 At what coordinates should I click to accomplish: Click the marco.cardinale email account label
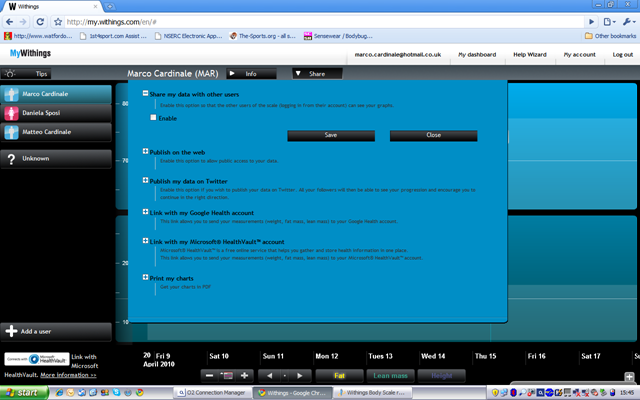click(x=398, y=55)
